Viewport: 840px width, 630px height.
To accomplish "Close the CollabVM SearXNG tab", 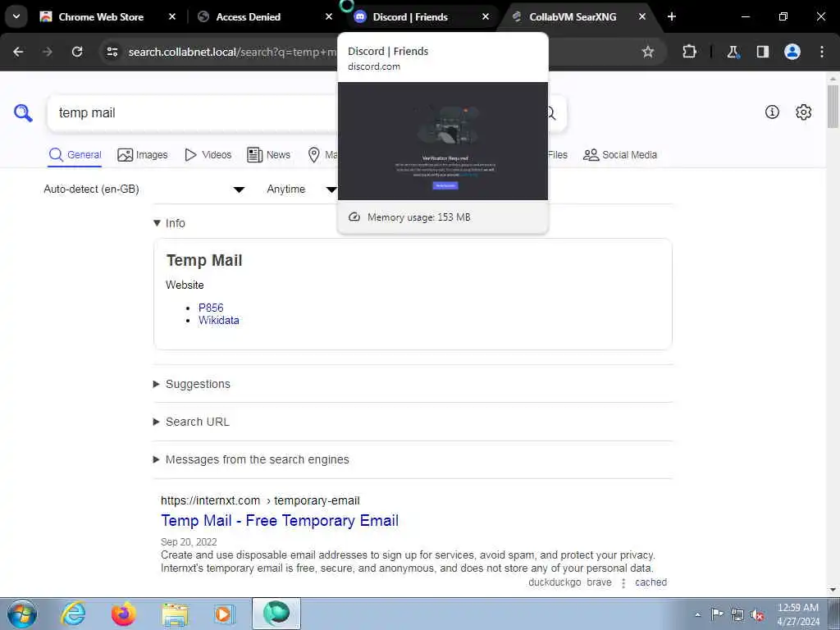I will pyautogui.click(x=641, y=16).
